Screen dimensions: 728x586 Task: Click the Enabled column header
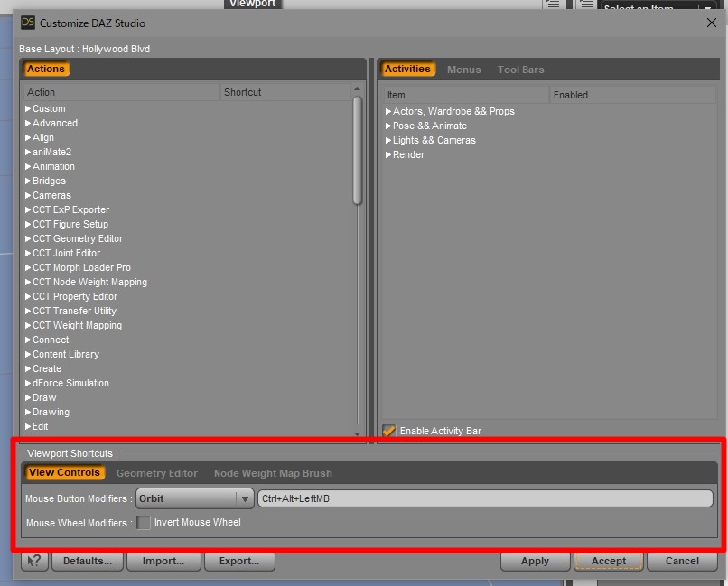point(633,95)
